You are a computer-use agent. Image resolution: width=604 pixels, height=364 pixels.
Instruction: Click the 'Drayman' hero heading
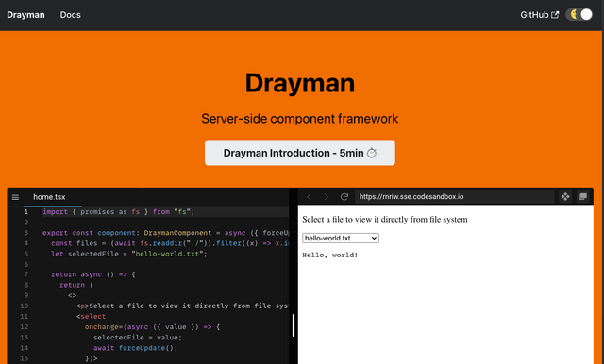[x=300, y=83]
